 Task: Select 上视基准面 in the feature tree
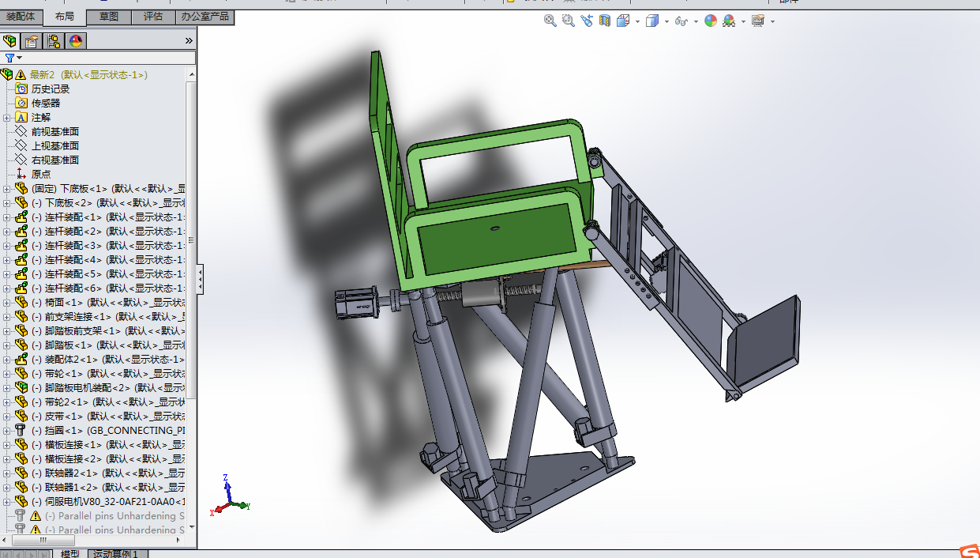point(55,146)
